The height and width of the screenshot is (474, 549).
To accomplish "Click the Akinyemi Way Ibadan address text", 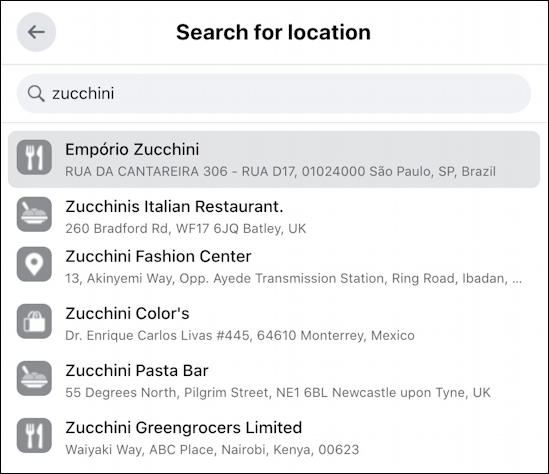I will [293, 279].
